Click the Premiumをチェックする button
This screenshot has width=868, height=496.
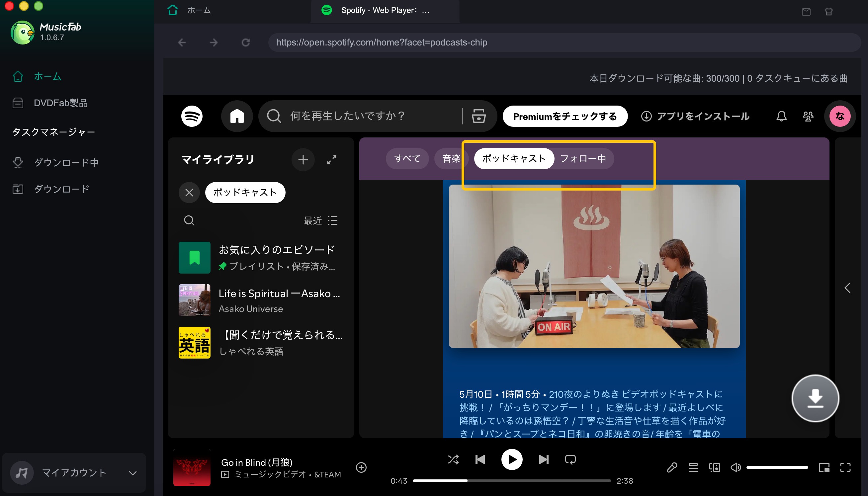pos(565,116)
